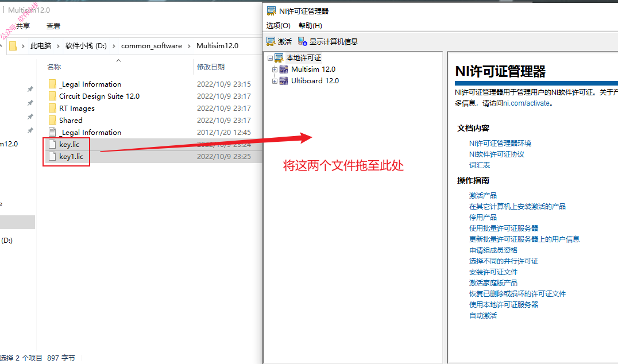Open the dropdown chevron after 此电脑
Viewport: 618px width, 364px height.
[x=59, y=46]
